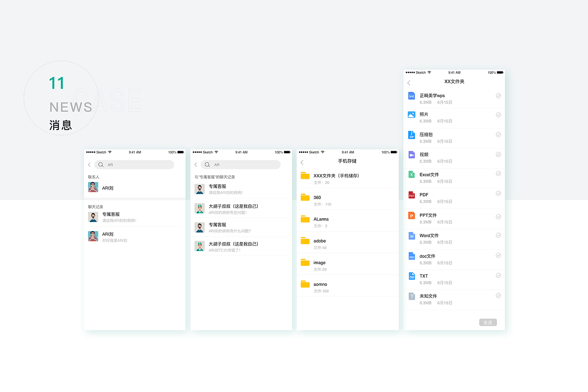Open the XXX文件夹（手机储存）folder icon
The height and width of the screenshot is (392, 588).
click(305, 176)
